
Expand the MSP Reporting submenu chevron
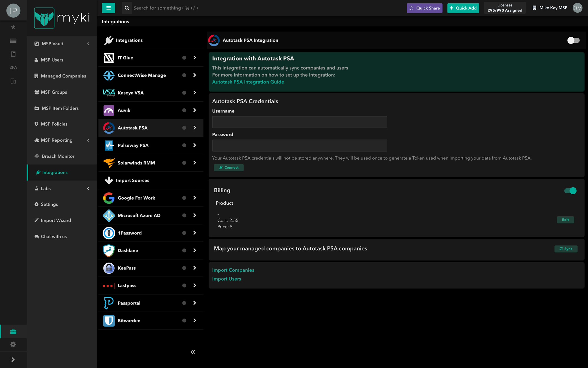pos(88,140)
